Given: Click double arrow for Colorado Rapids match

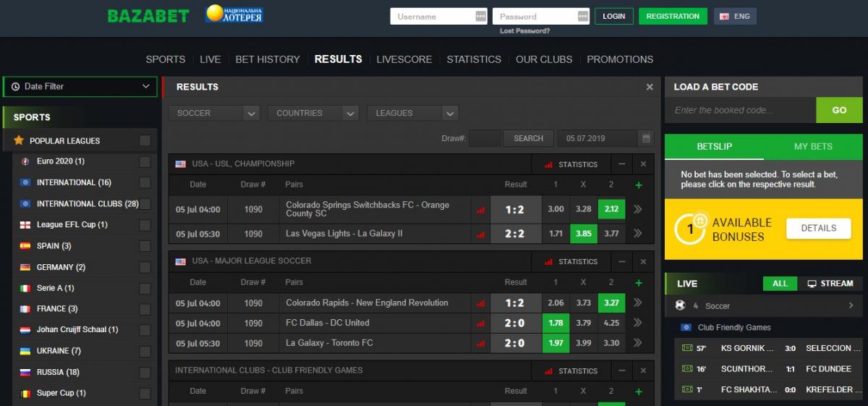Looking at the screenshot, I should 637,303.
